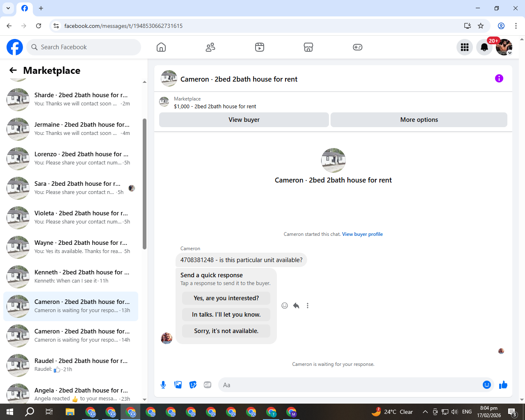Click the browser Back arrow
Viewport: 525px width, 420px height.
(x=9, y=26)
